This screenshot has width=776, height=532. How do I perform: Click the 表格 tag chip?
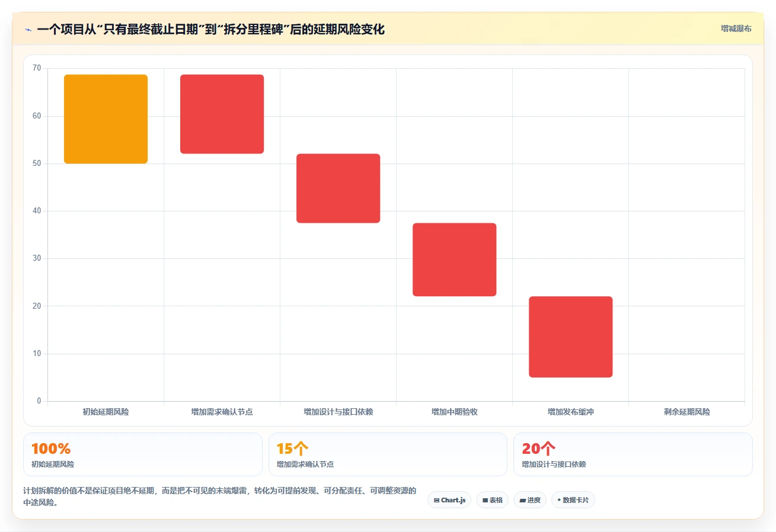[x=492, y=500]
